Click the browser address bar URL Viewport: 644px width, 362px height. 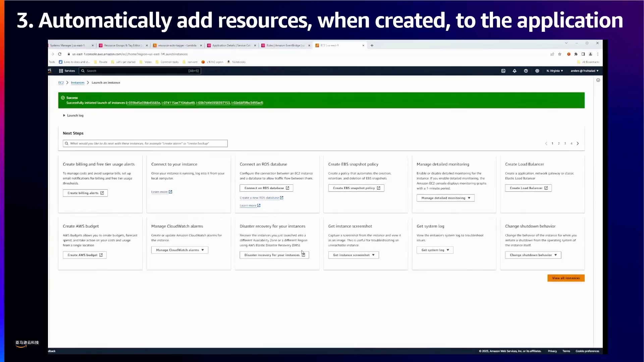130,54
